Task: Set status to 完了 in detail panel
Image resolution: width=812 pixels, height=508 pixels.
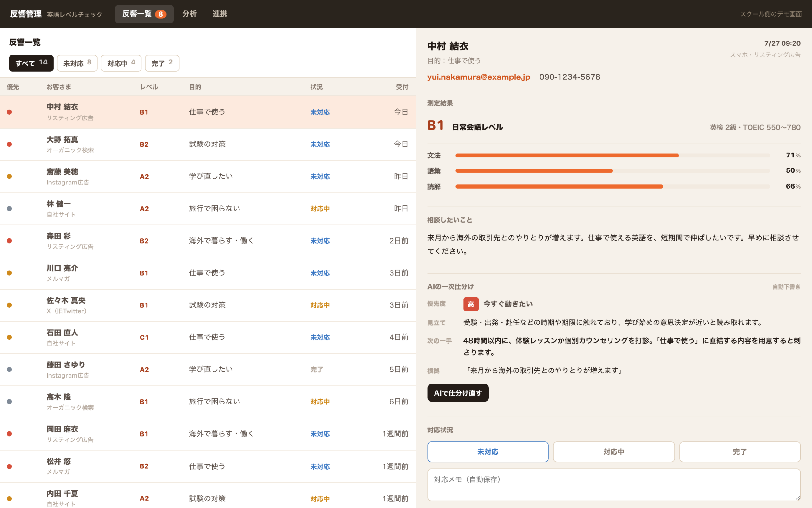Action: coord(740,451)
